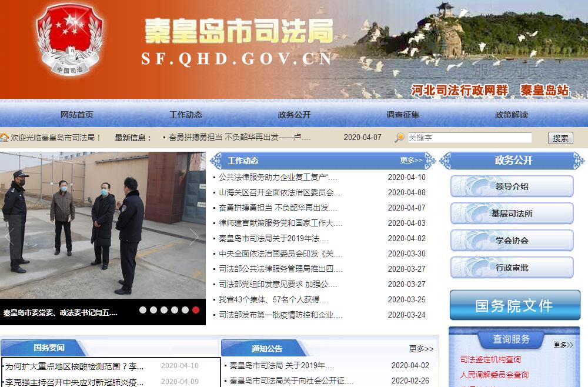Click the China judicial emblem logo

click(69, 39)
